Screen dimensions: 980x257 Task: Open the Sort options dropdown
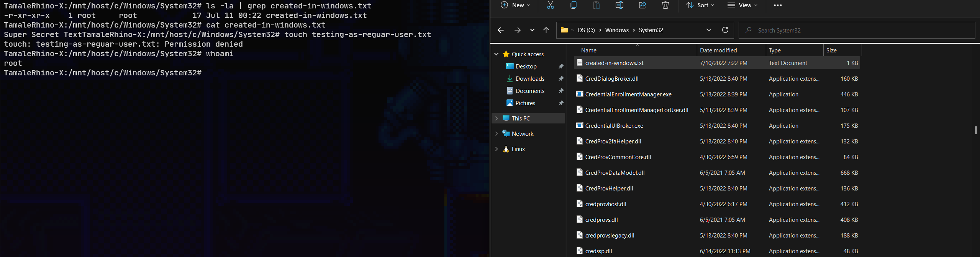700,5
